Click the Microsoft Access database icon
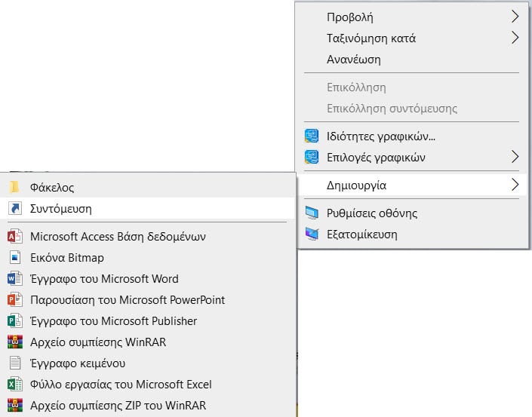 [14, 237]
